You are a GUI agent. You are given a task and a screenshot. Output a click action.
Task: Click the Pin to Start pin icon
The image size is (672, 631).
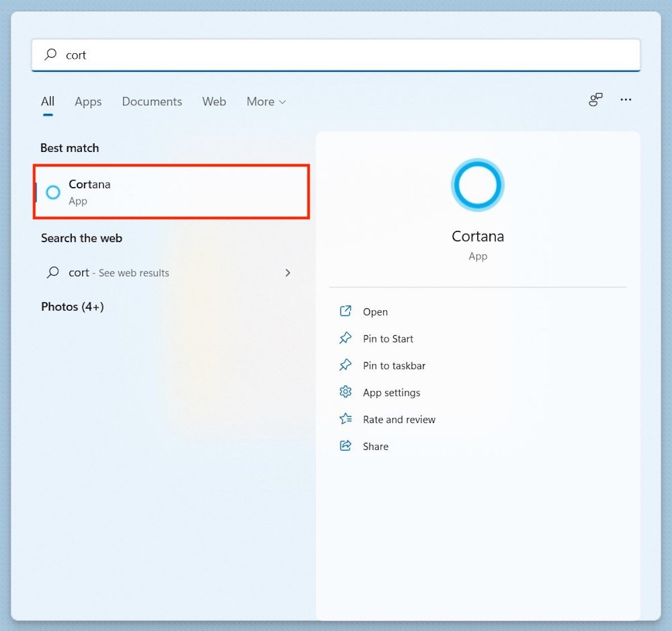click(x=346, y=338)
